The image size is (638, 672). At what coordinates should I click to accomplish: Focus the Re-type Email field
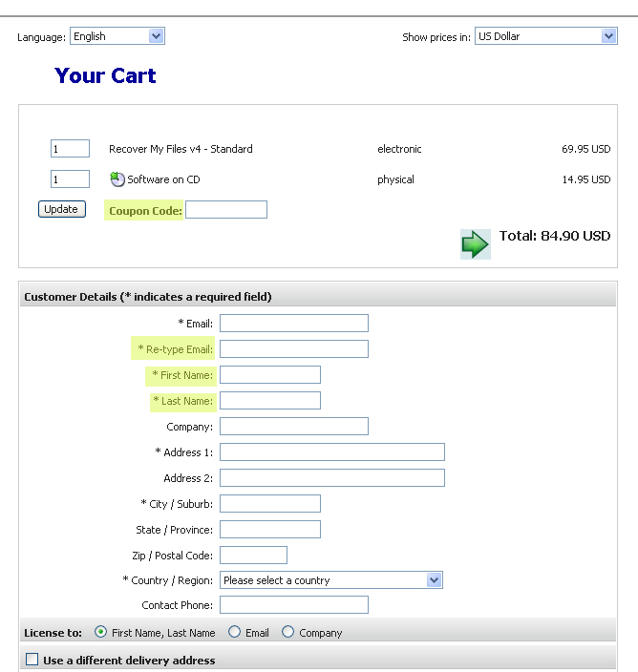294,348
